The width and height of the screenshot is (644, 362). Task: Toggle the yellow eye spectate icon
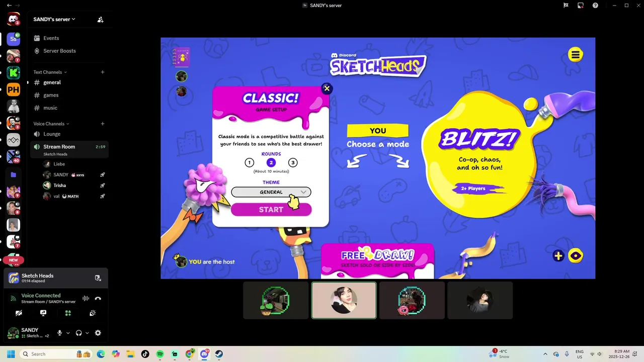click(576, 256)
